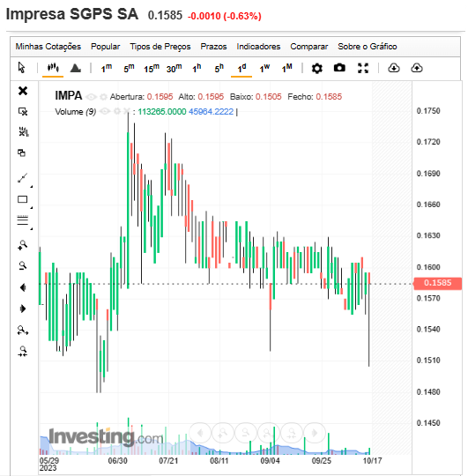The height and width of the screenshot is (476, 468).
Task: Expand the line tool options arrow
Action: coord(31,186)
